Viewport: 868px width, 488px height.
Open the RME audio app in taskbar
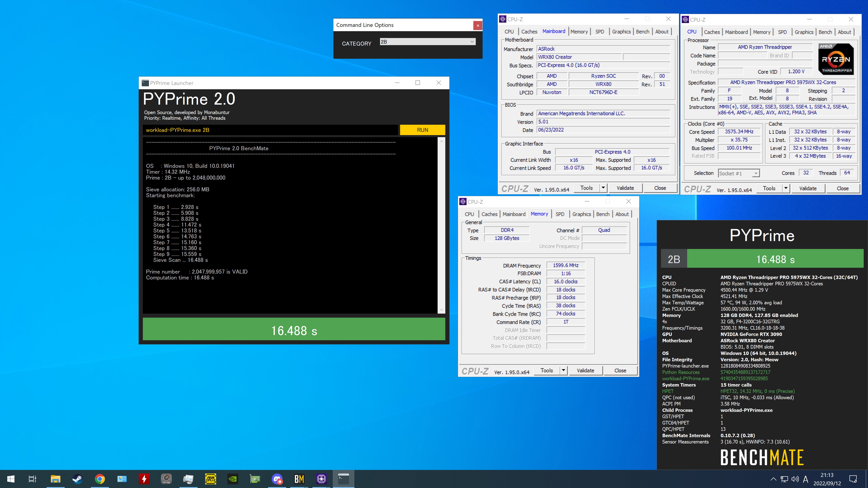(166, 479)
